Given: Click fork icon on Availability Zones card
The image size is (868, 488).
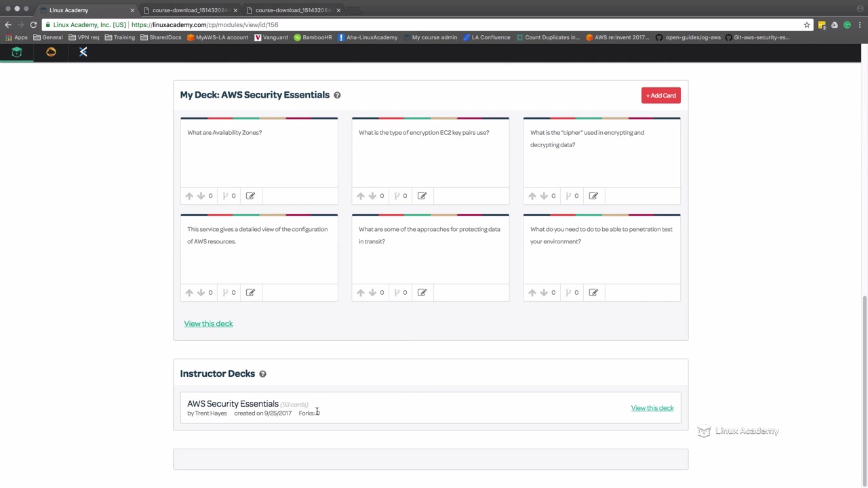Looking at the screenshot, I should (225, 196).
